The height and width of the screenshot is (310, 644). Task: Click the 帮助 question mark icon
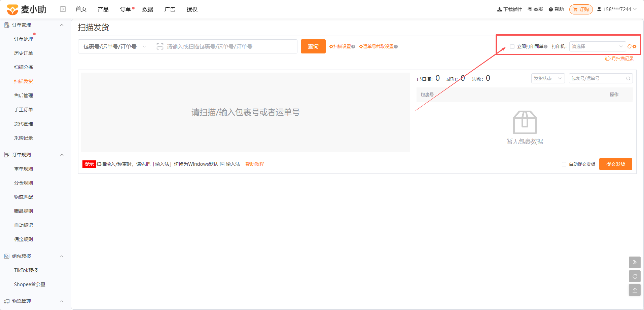pos(551,9)
